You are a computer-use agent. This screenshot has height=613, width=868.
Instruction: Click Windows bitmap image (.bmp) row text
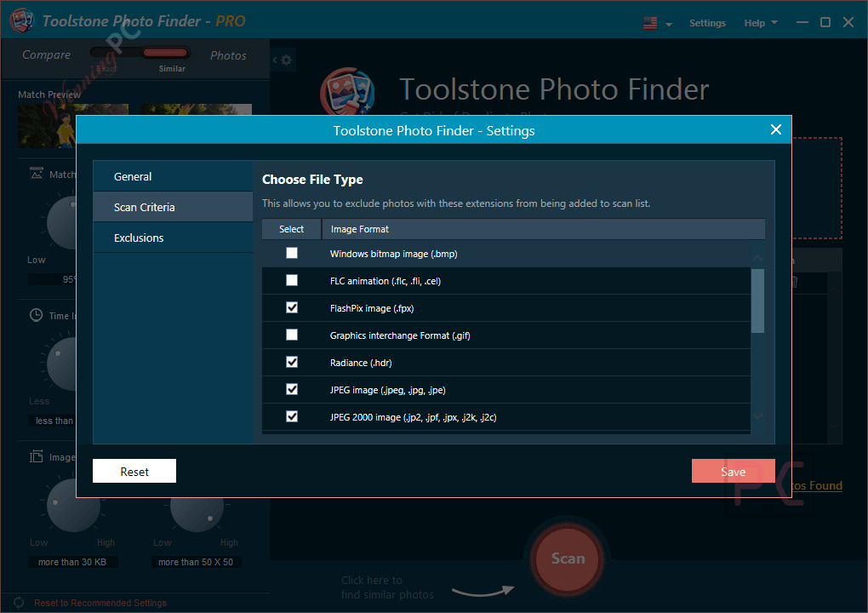click(394, 254)
